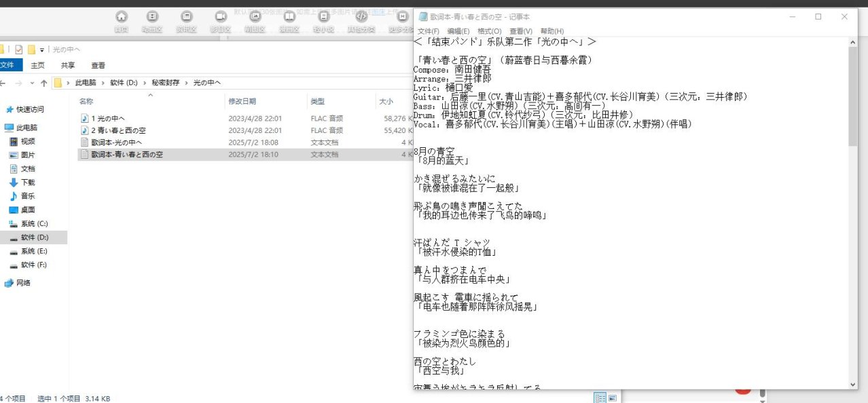Click the 漫画区 book icon
Screen dimensions: 868x403
coord(289,17)
